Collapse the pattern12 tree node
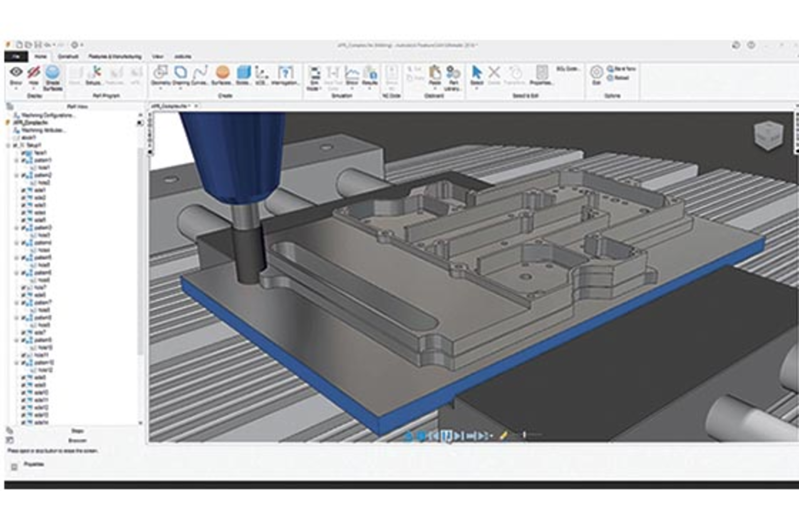 (17, 363)
